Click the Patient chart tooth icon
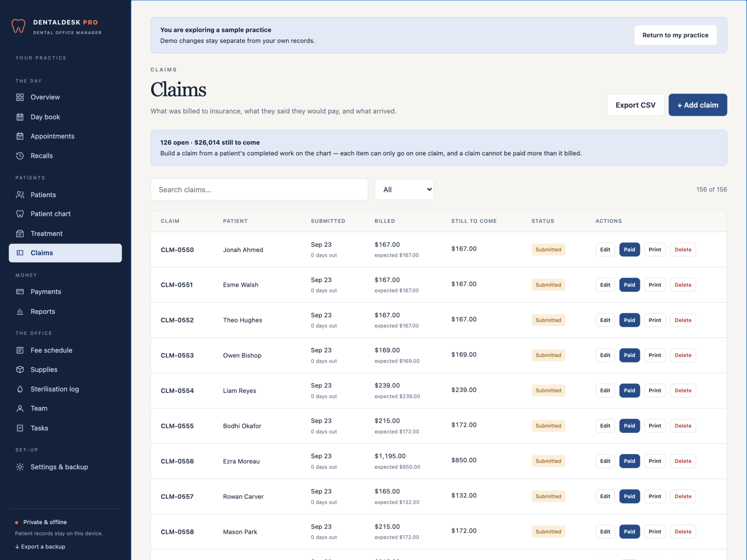This screenshot has width=747, height=560. point(20,214)
